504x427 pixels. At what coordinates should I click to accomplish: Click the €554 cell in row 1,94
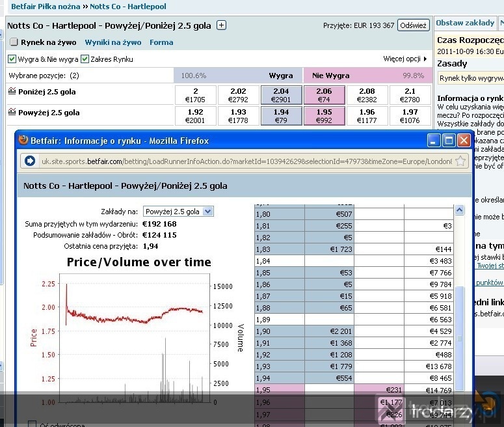pyautogui.click(x=329, y=378)
